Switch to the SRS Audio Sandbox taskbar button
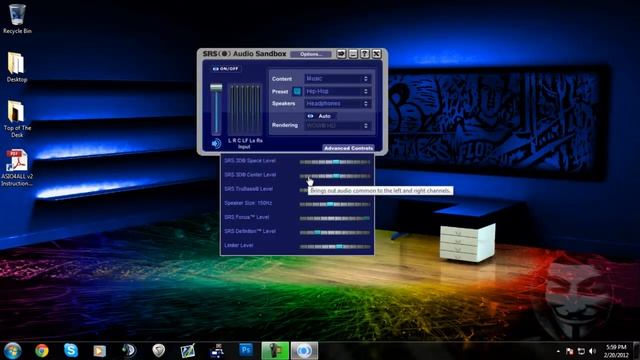The height and width of the screenshot is (360, 640). [304, 351]
